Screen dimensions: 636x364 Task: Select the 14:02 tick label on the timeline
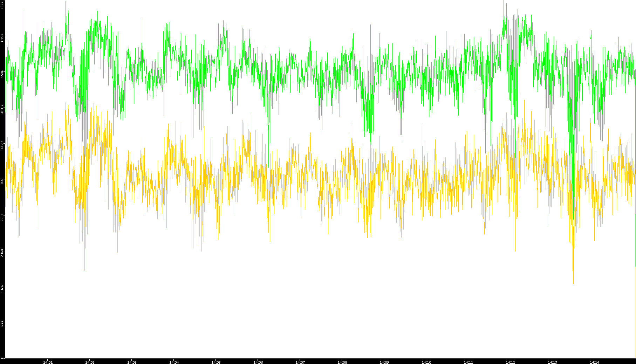pyautogui.click(x=90, y=362)
